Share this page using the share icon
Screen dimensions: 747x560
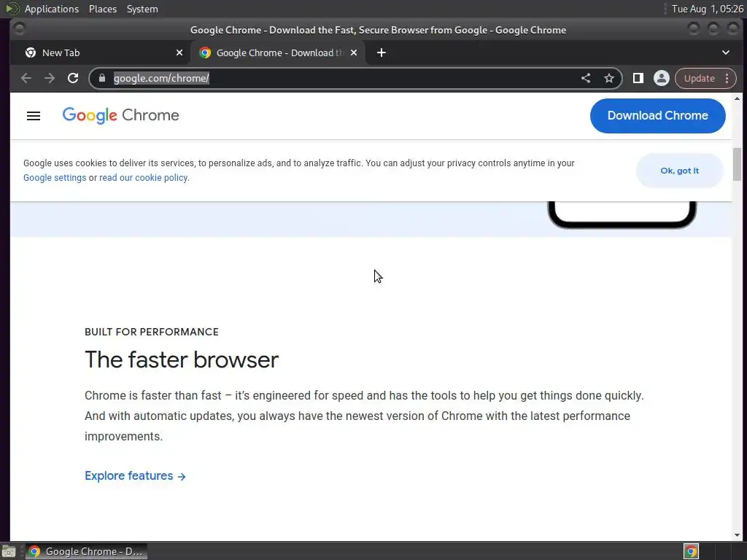click(x=586, y=78)
